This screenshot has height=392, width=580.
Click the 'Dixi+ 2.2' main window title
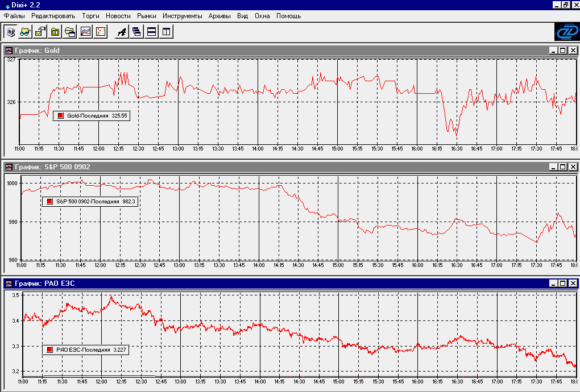click(26, 5)
